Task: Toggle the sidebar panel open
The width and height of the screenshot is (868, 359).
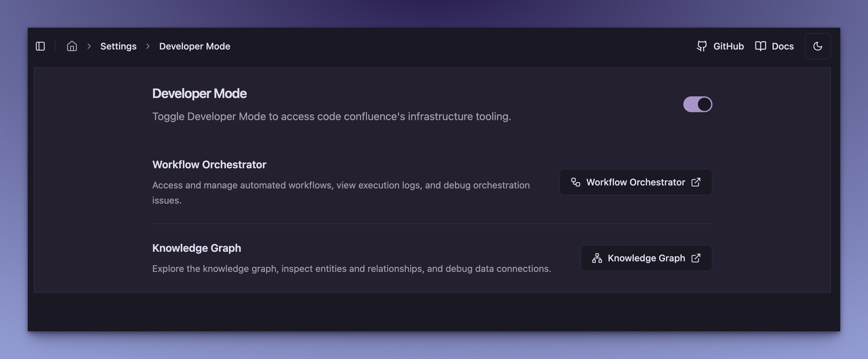Action: pos(40,46)
